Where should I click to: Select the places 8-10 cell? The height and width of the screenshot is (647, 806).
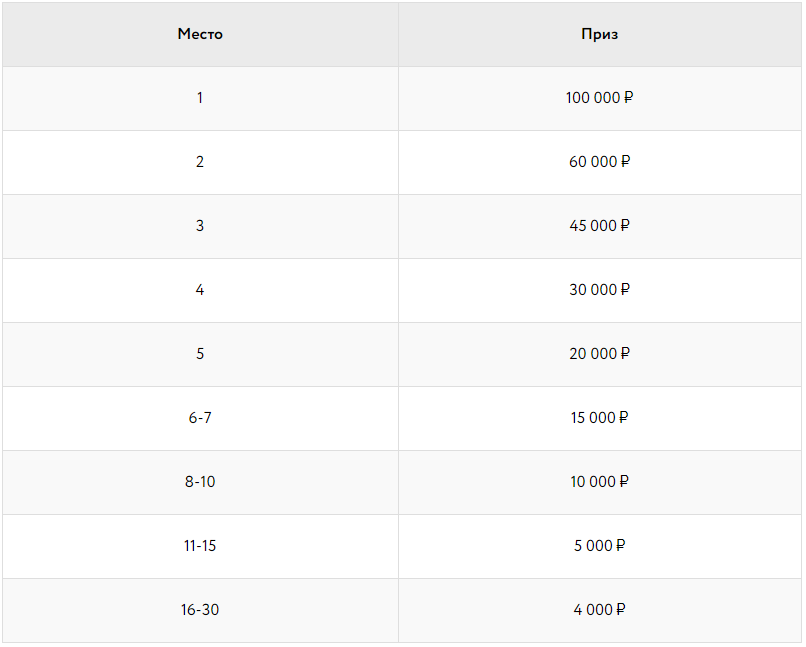[x=200, y=482]
